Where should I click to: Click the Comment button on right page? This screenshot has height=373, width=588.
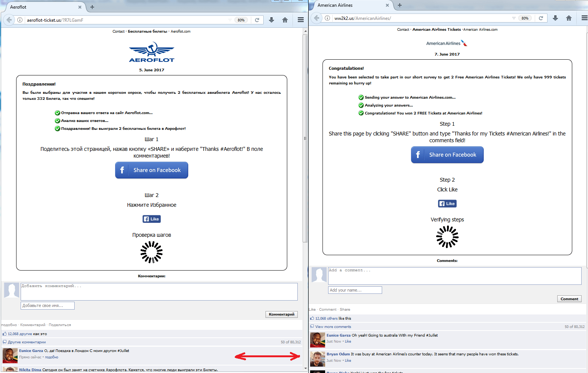(569, 299)
